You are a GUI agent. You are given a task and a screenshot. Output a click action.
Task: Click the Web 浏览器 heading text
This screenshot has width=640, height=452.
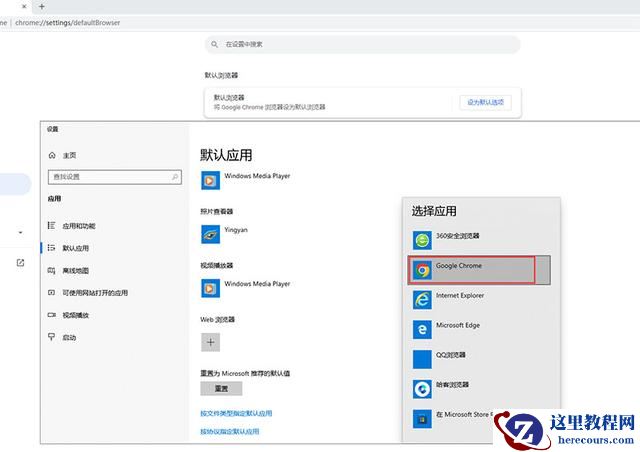[x=218, y=319]
